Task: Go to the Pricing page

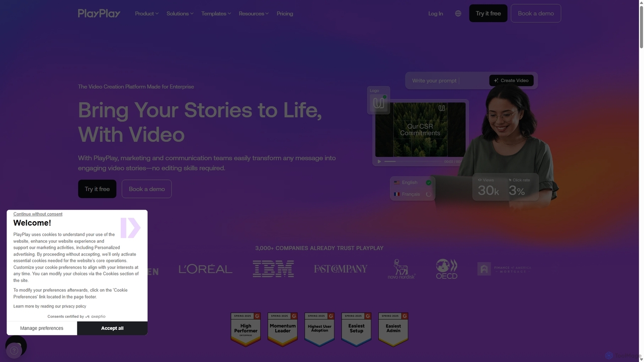Action: coord(285,14)
